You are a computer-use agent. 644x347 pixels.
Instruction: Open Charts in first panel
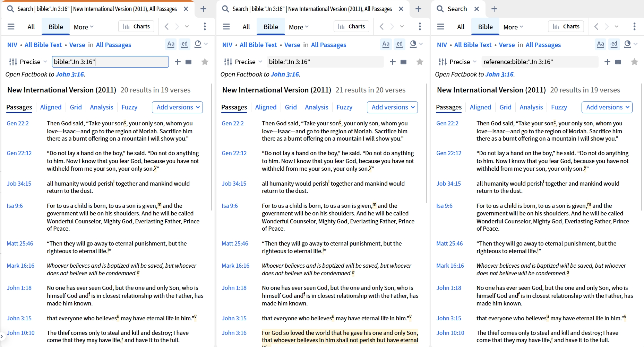point(137,26)
